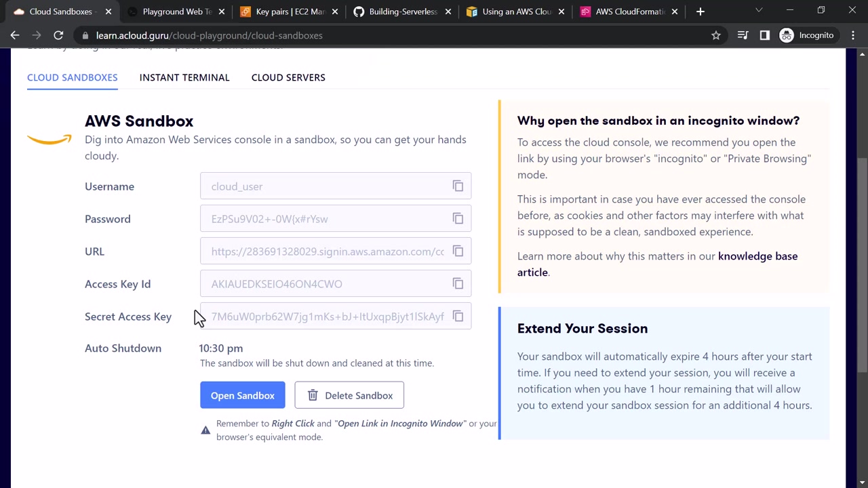
Task: Copy the Access Key Id
Action: (x=458, y=284)
